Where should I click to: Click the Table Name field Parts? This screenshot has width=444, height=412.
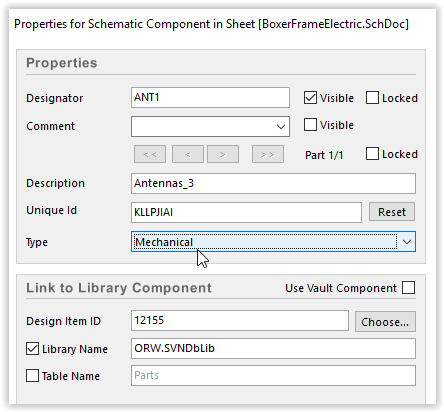point(273,376)
